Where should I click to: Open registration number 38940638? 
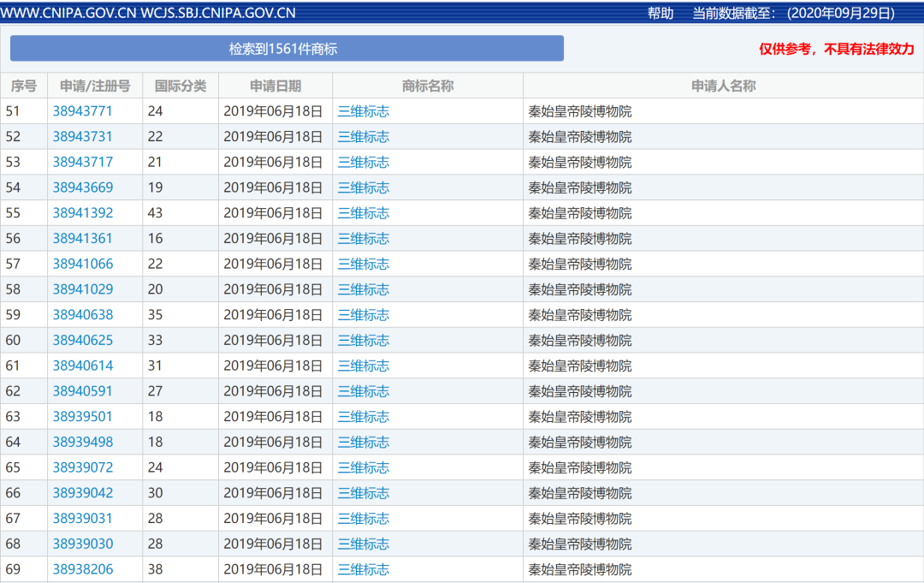[83, 315]
